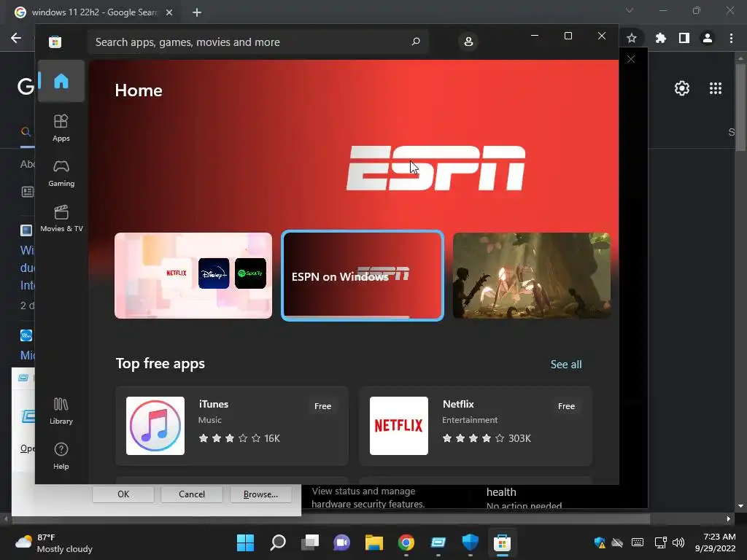Open the iTunes app card
Viewport: 747px width, 560px height.
point(232,426)
